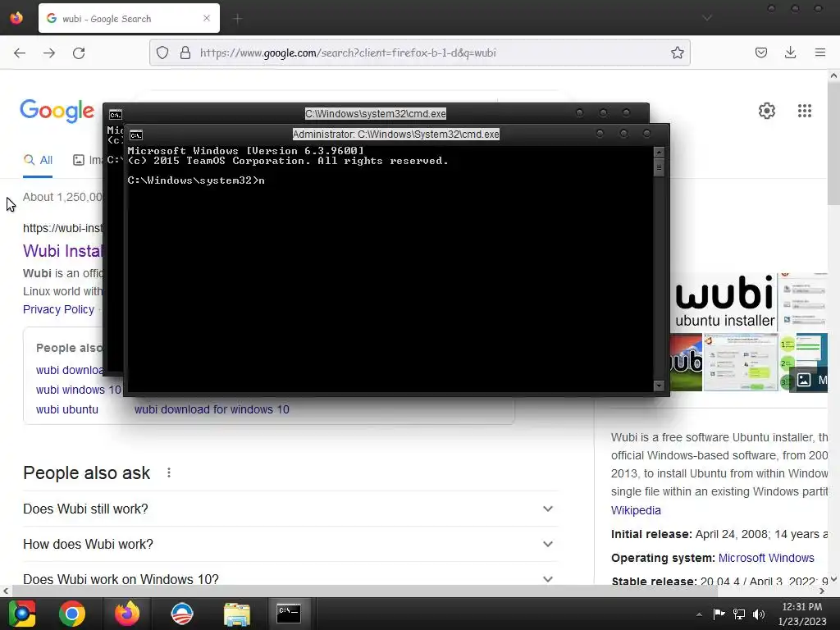Go forward using Firefox forward arrow
This screenshot has height=630, width=840.
[49, 52]
